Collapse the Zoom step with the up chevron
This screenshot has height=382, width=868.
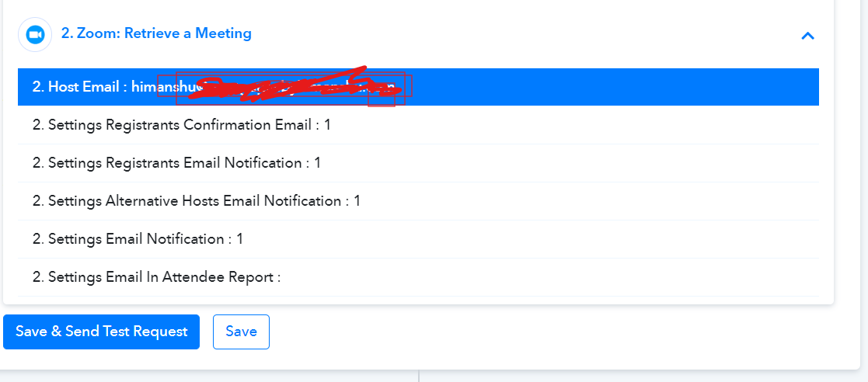point(807,36)
